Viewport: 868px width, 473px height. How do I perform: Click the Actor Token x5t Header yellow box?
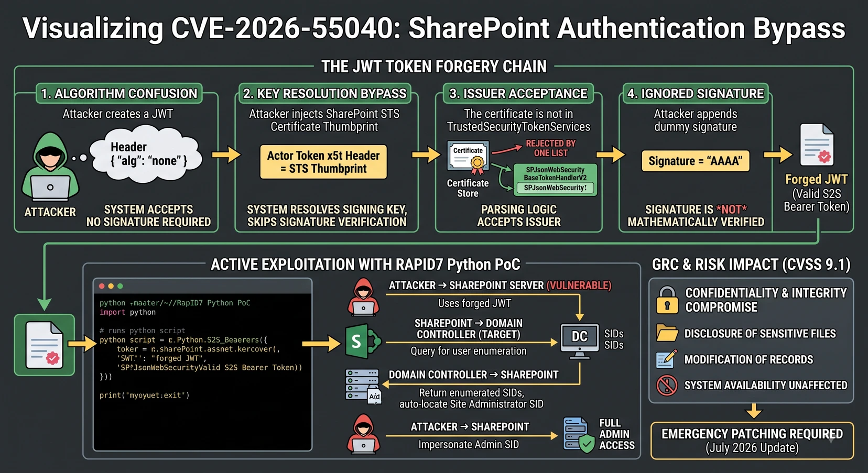pos(323,162)
